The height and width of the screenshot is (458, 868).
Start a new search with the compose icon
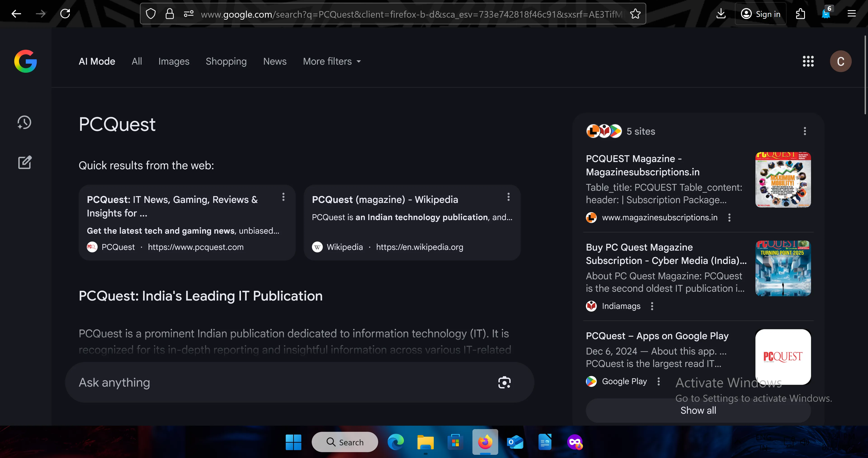[25, 162]
